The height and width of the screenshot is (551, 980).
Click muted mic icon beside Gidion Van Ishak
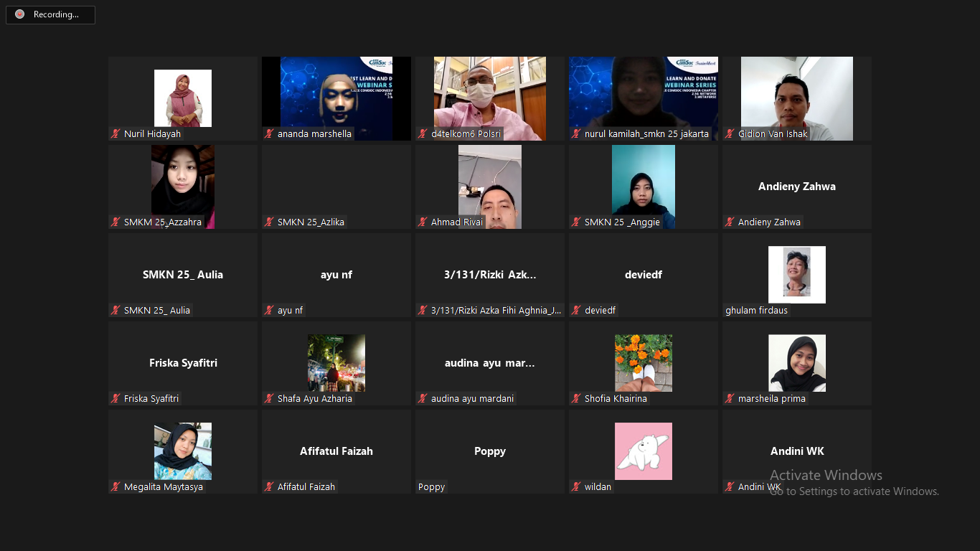point(730,134)
